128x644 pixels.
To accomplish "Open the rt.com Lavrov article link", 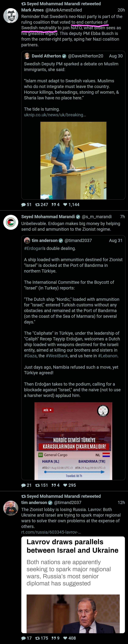I will point(51,532).
